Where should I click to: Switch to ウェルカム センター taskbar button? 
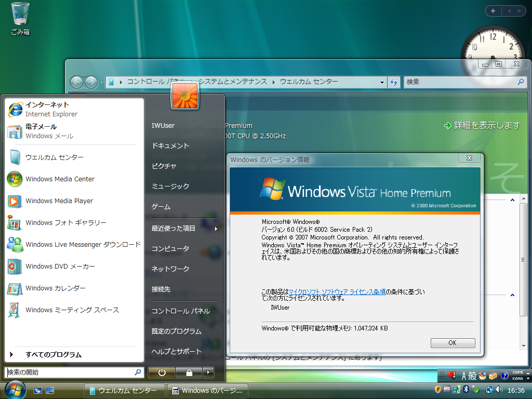pos(124,391)
